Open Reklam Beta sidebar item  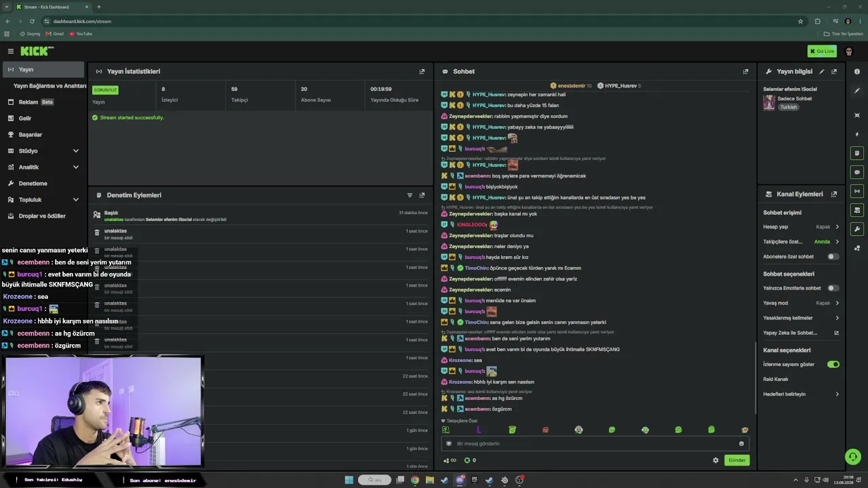[43, 102]
